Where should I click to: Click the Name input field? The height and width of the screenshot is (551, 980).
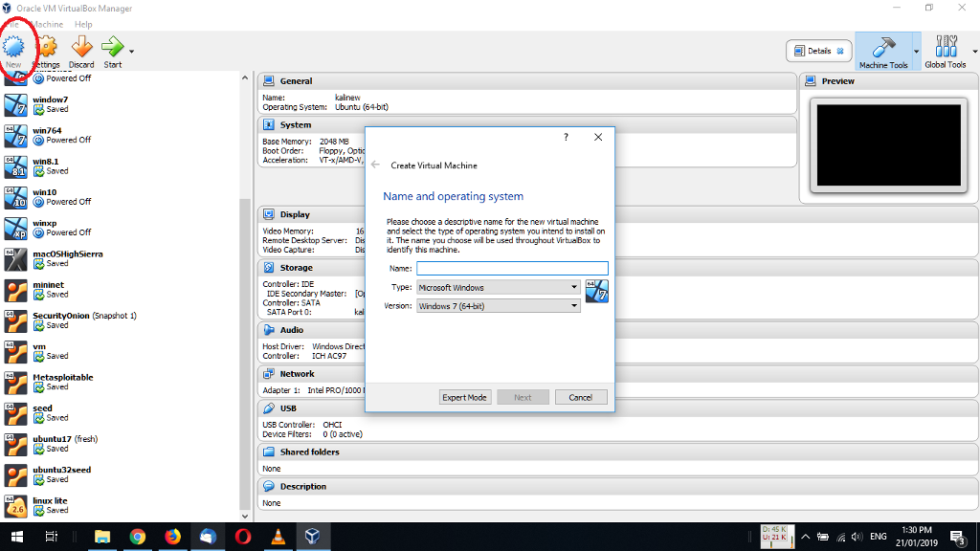(x=512, y=268)
